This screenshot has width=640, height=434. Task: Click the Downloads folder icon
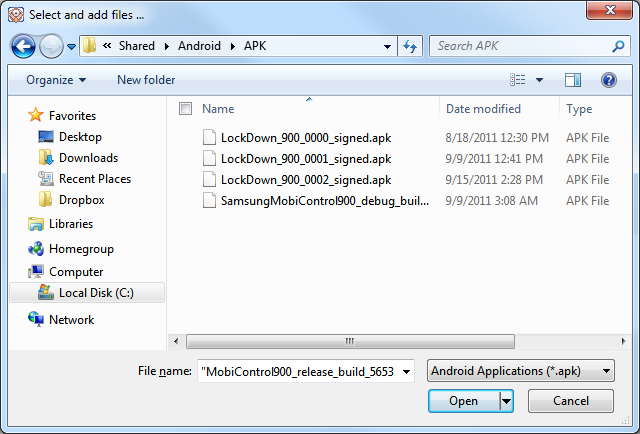tap(46, 157)
